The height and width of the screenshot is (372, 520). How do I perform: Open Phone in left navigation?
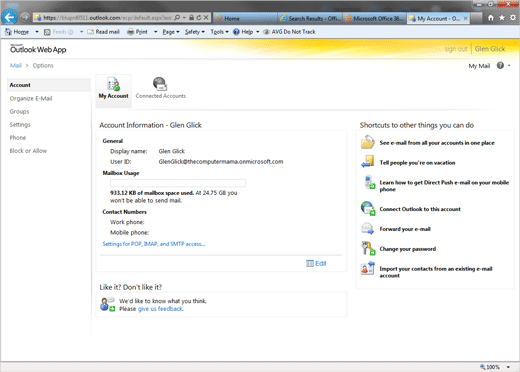[x=18, y=138]
